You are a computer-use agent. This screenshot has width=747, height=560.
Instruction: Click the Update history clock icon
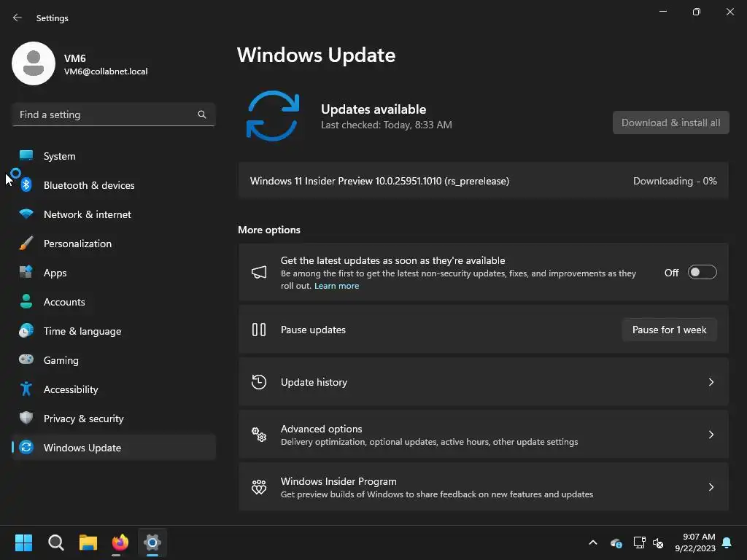[x=259, y=382]
